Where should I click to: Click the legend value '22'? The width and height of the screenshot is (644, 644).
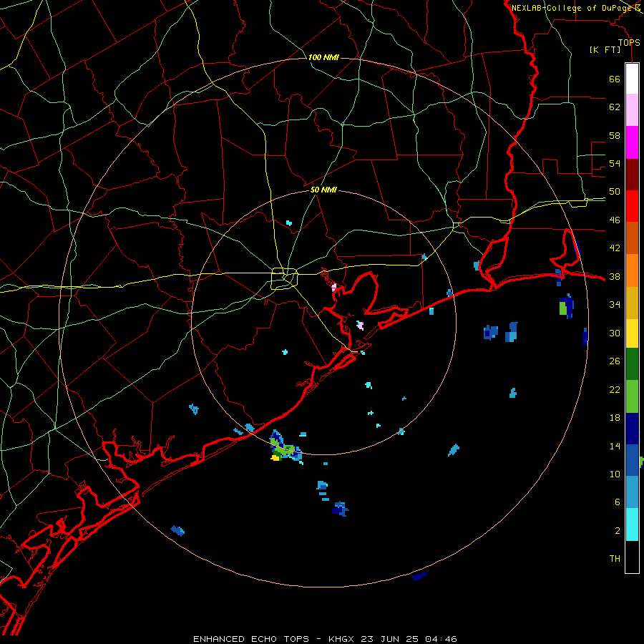click(615, 389)
